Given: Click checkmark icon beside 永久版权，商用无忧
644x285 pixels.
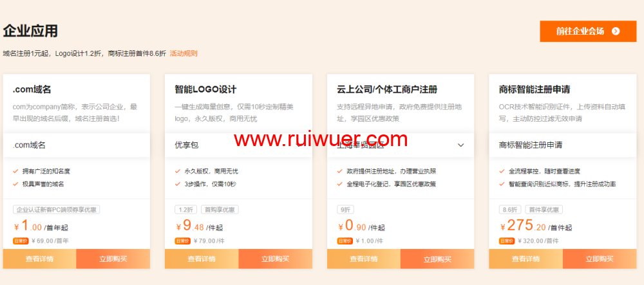Looking at the screenshot, I should tap(178, 171).
